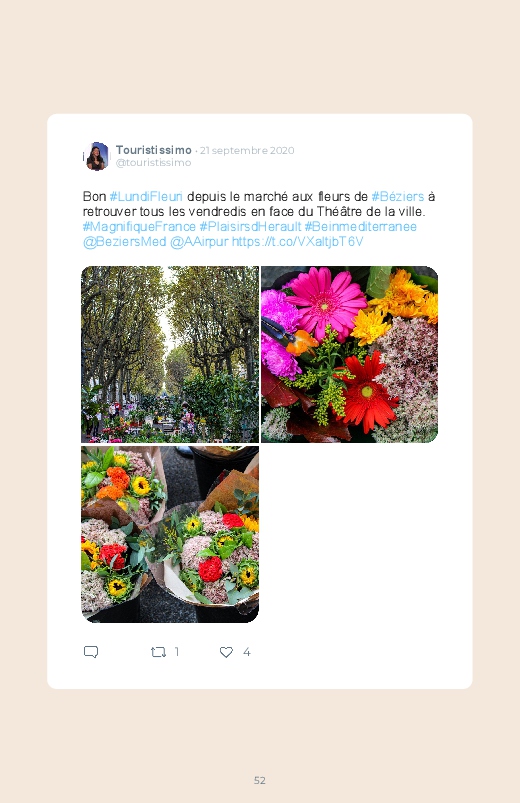Click the heart like icon
The height and width of the screenshot is (803, 520).
226,652
